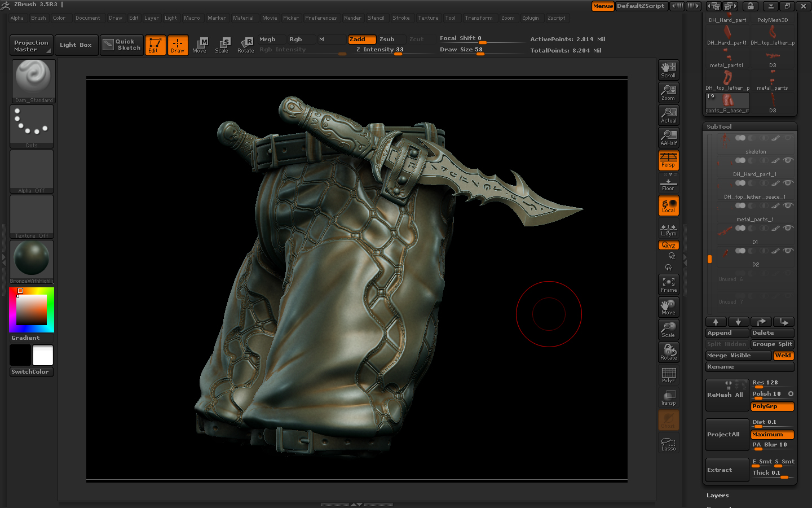Screen dimensions: 812x508
Task: Select the Edit mode button
Action: 155,45
